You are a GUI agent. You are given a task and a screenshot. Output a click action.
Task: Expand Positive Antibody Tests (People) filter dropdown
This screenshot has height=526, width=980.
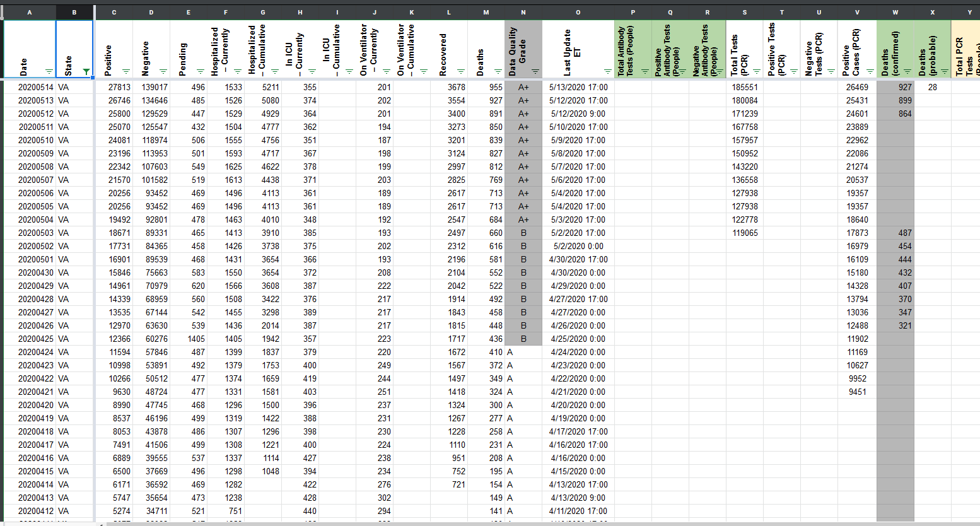click(x=682, y=71)
